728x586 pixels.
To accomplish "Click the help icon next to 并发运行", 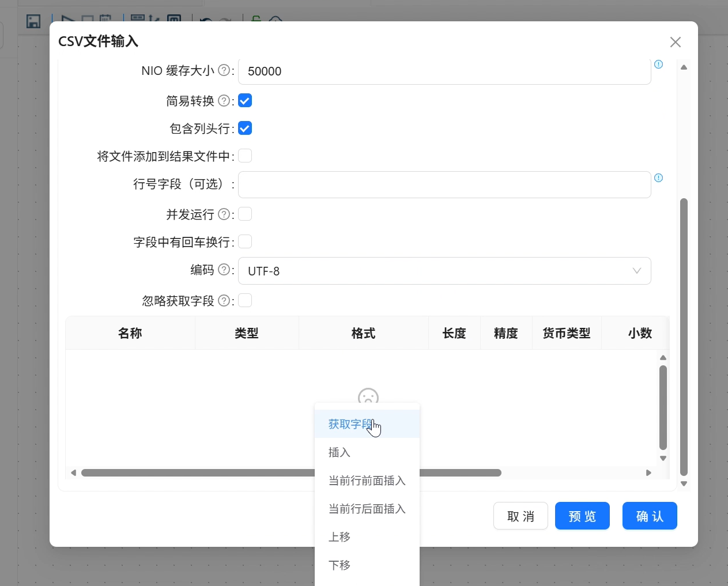I will tap(224, 214).
